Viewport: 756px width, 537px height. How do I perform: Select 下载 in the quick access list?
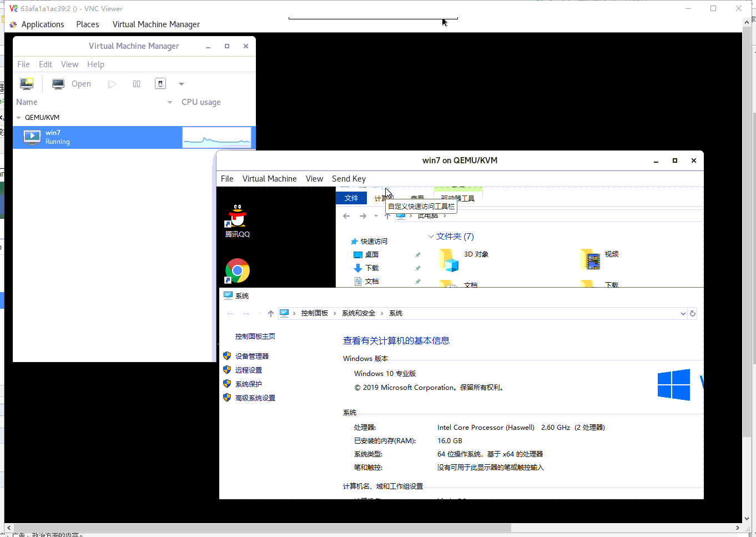pyautogui.click(x=371, y=268)
